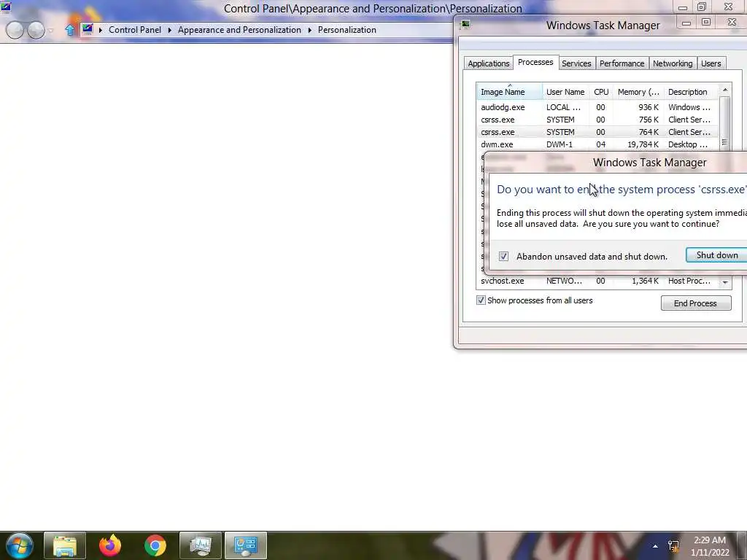Viewport: 747px width, 560px height.
Task: Sort processes by the Description column
Action: coord(691,91)
